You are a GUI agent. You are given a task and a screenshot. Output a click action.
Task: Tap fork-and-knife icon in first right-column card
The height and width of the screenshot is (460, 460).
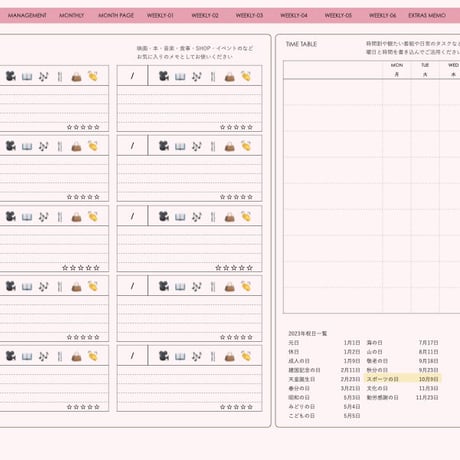click(x=213, y=77)
